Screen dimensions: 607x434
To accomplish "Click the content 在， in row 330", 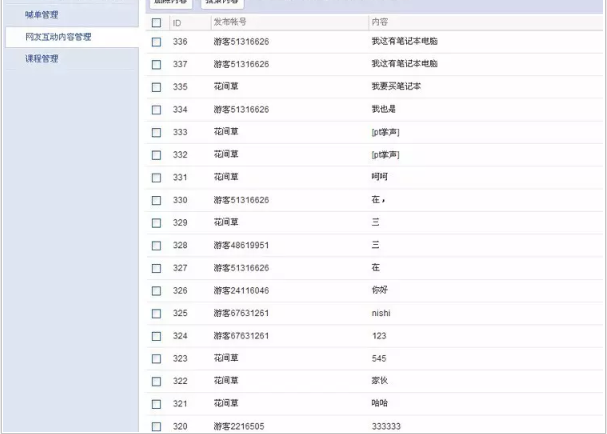I will click(378, 199).
